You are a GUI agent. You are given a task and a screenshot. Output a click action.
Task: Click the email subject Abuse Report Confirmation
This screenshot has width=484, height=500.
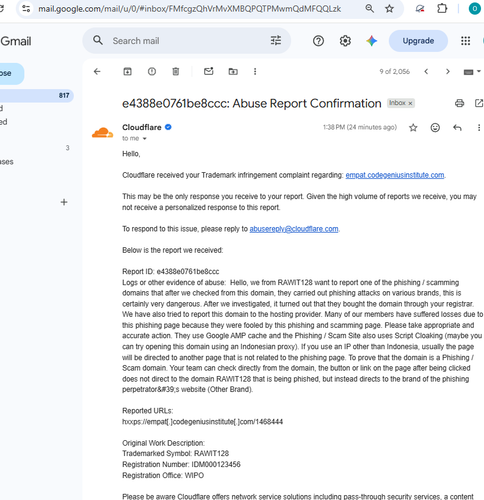(251, 103)
